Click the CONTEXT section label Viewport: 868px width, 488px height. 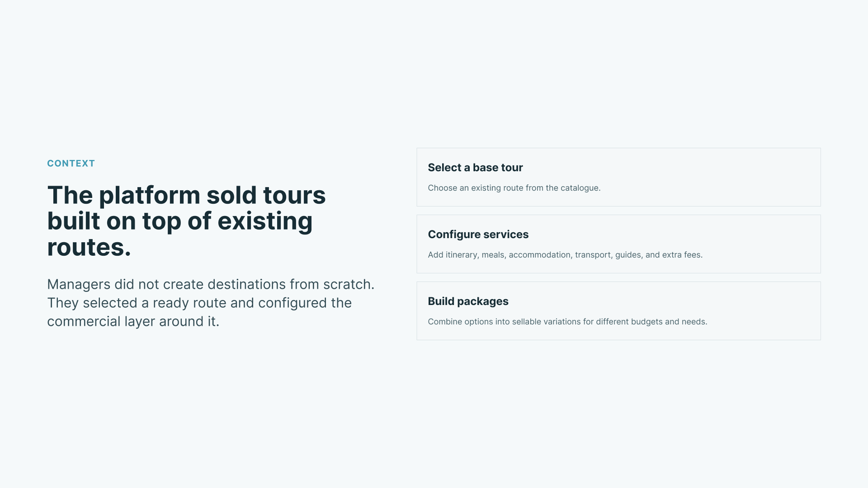[x=71, y=163]
